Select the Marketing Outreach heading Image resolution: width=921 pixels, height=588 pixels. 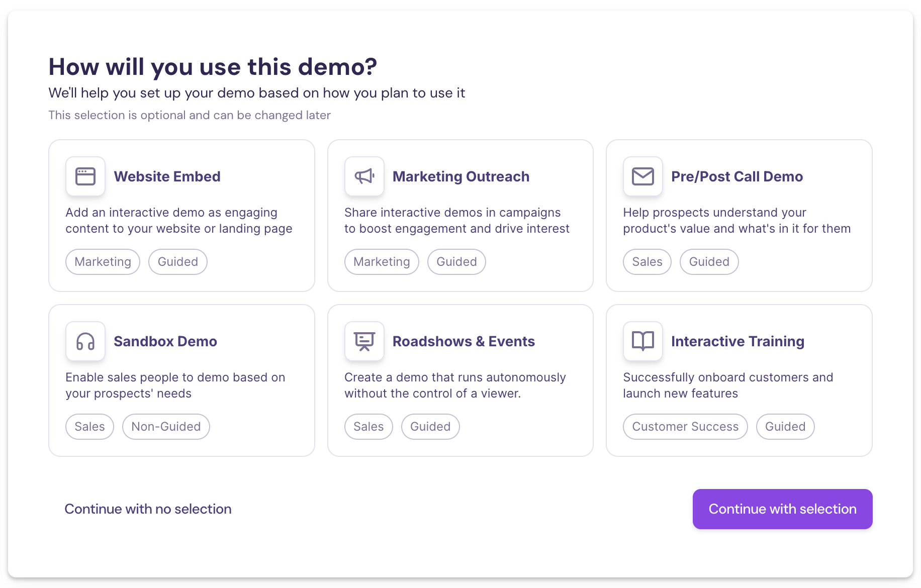pyautogui.click(x=461, y=176)
